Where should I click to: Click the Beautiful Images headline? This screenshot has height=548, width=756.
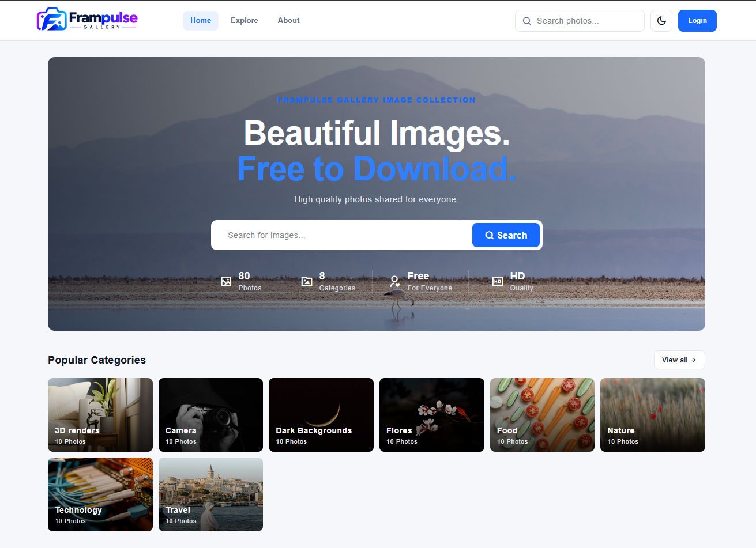point(377,133)
